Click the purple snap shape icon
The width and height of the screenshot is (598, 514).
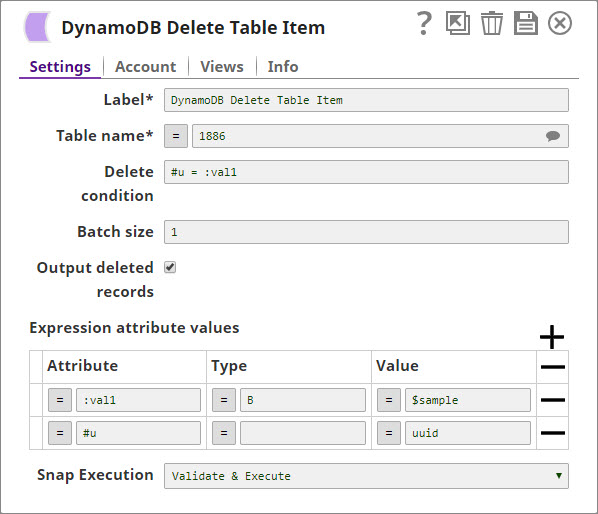[x=37, y=27]
